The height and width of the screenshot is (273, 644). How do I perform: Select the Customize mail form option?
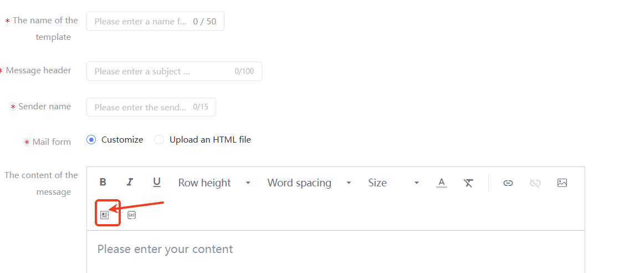(x=92, y=140)
